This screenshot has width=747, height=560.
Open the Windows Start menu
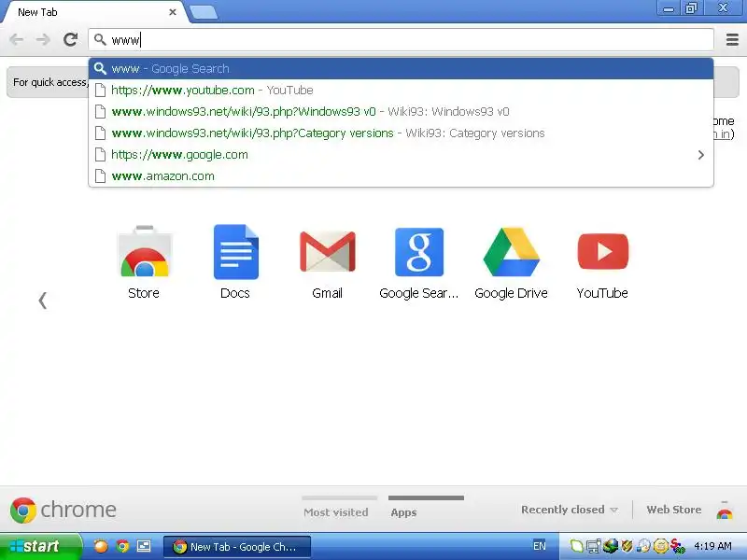[40, 546]
